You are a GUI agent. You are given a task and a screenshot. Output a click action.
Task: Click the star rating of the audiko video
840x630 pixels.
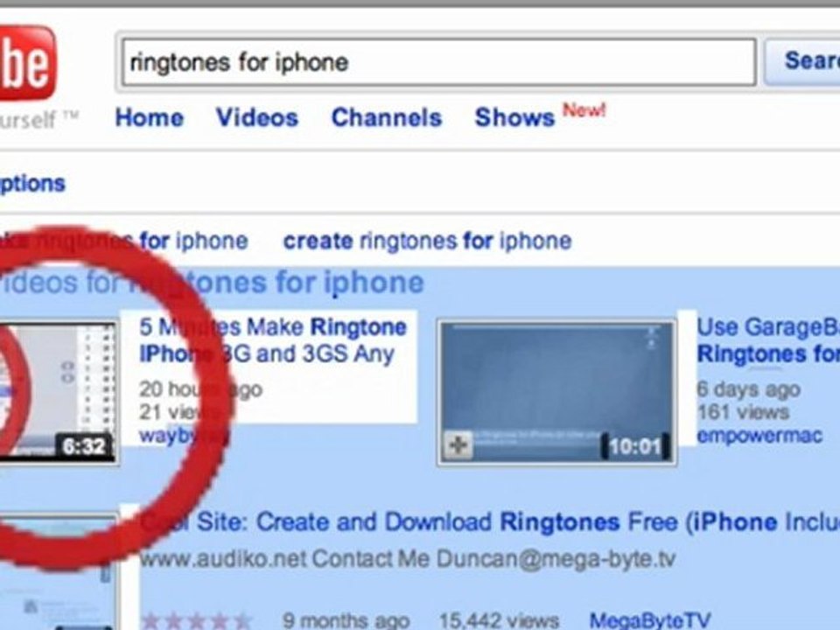pos(197,621)
